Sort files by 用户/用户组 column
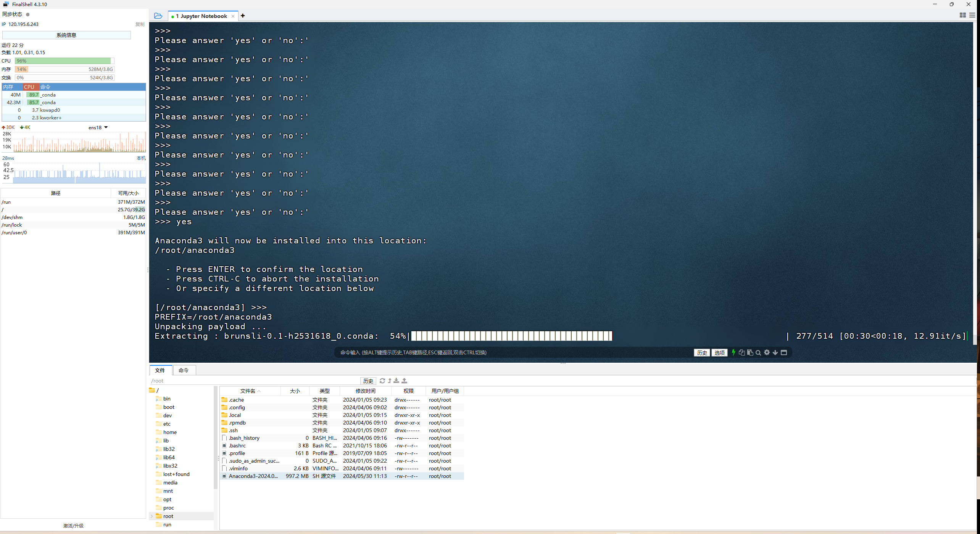 445,391
